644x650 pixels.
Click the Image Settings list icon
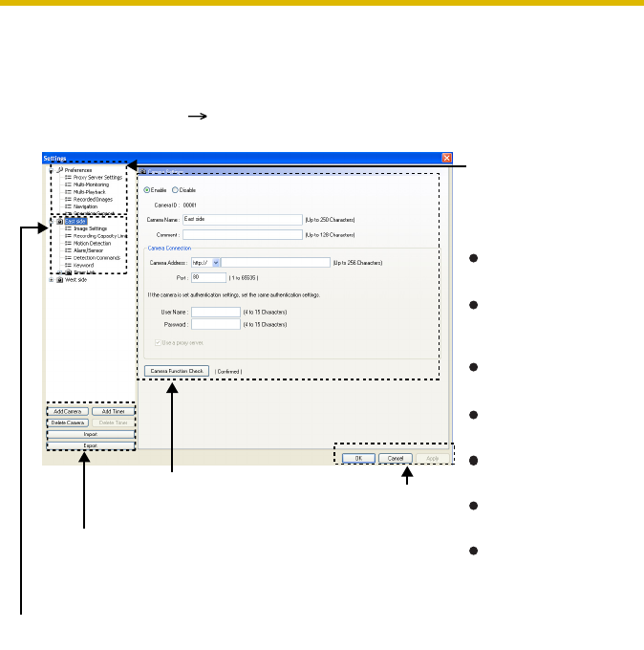[x=68, y=228]
